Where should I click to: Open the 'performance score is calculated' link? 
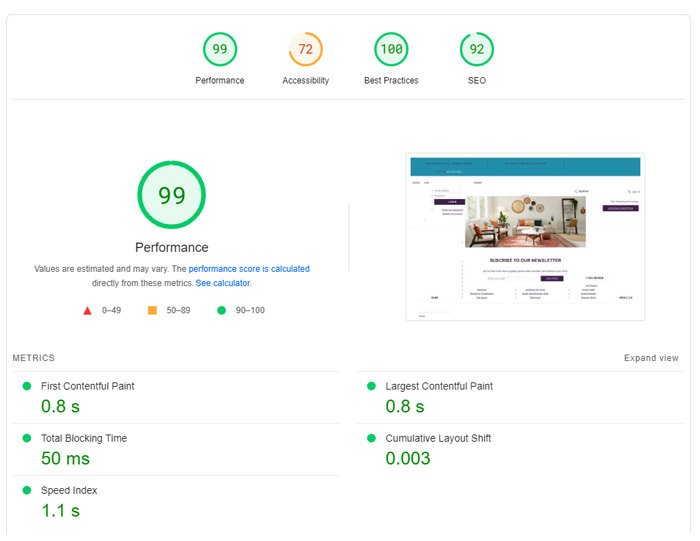[x=249, y=269]
